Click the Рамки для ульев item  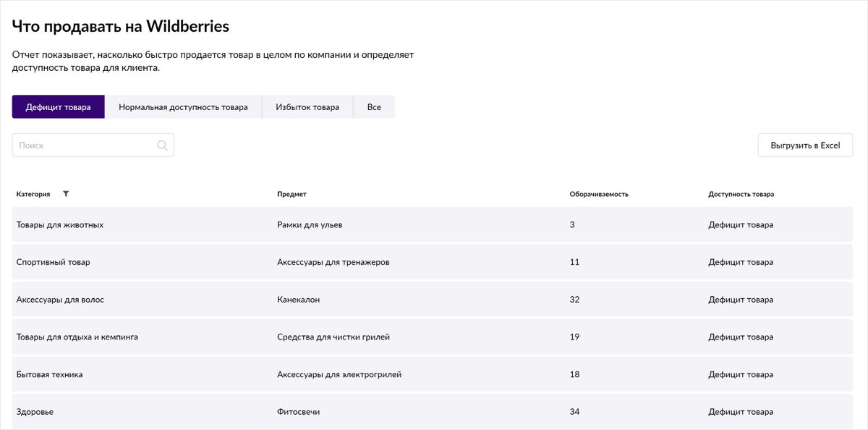pos(310,225)
